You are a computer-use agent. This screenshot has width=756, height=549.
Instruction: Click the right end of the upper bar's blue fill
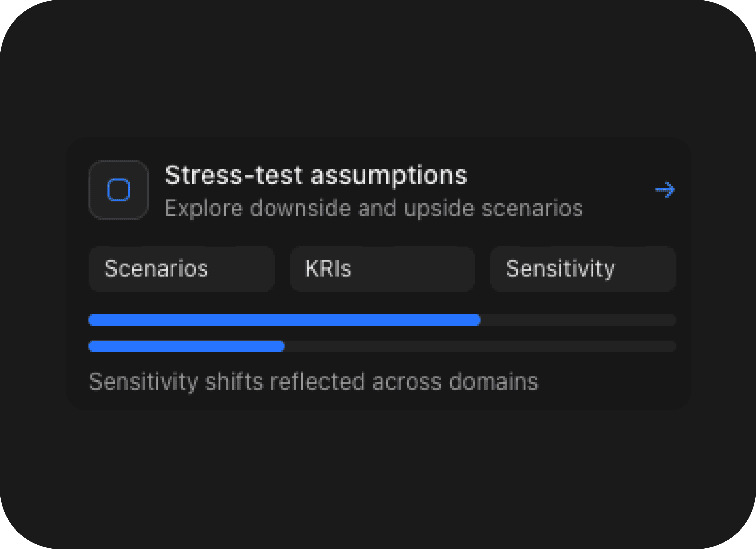(x=477, y=320)
